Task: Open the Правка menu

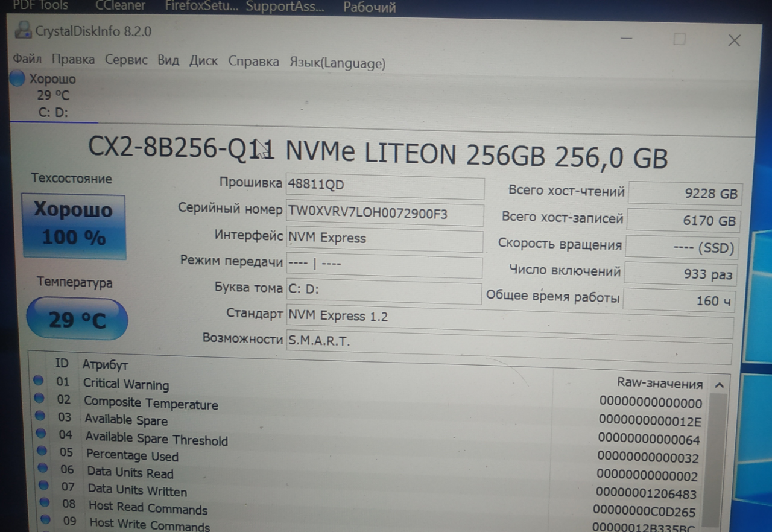Action: pos(73,60)
